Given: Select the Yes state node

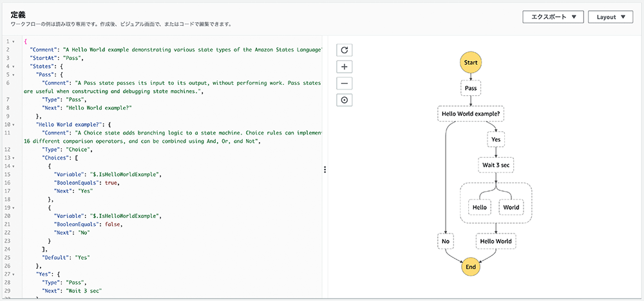Looking at the screenshot, I should pos(496,140).
